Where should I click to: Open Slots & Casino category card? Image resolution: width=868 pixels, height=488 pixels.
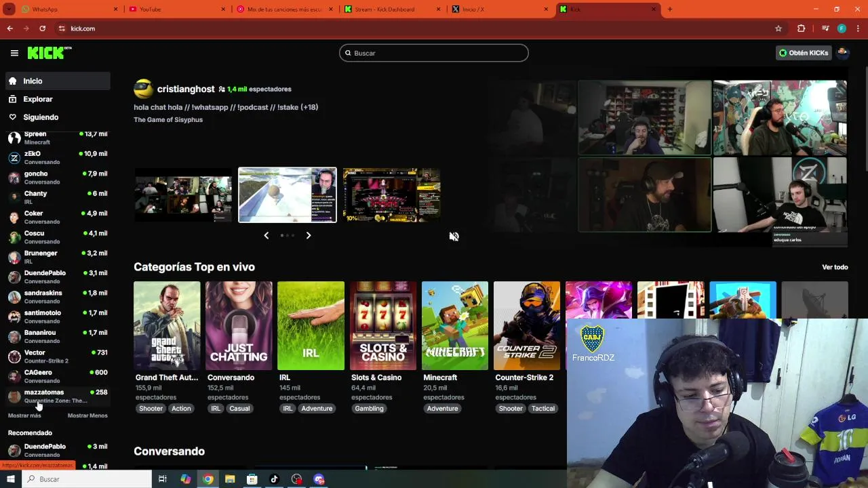pos(383,326)
